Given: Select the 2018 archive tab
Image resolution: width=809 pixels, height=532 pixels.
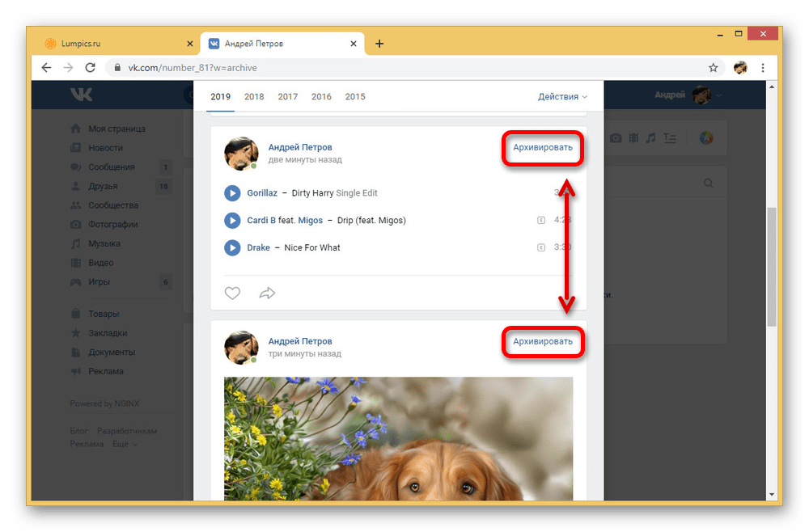Looking at the screenshot, I should point(254,97).
